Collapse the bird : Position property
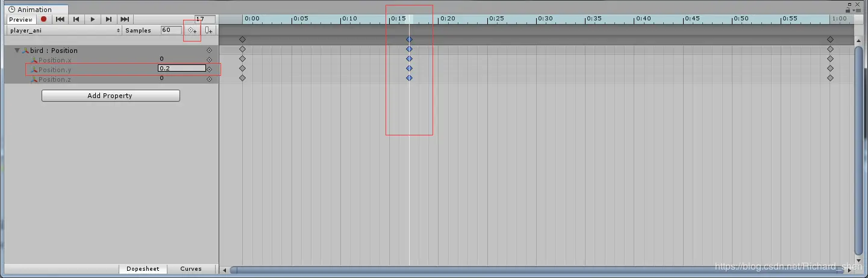Viewport: 868px width, 278px height. tap(17, 51)
